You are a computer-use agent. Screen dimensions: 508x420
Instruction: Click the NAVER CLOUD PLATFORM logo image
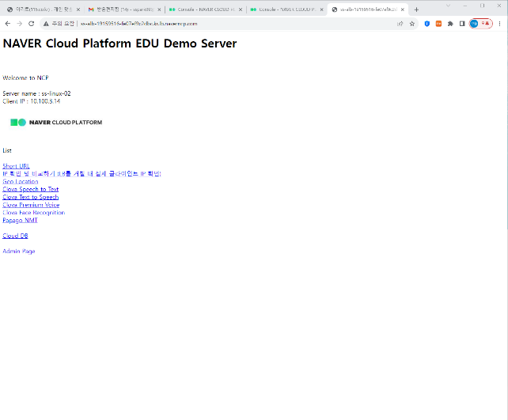tap(56, 123)
